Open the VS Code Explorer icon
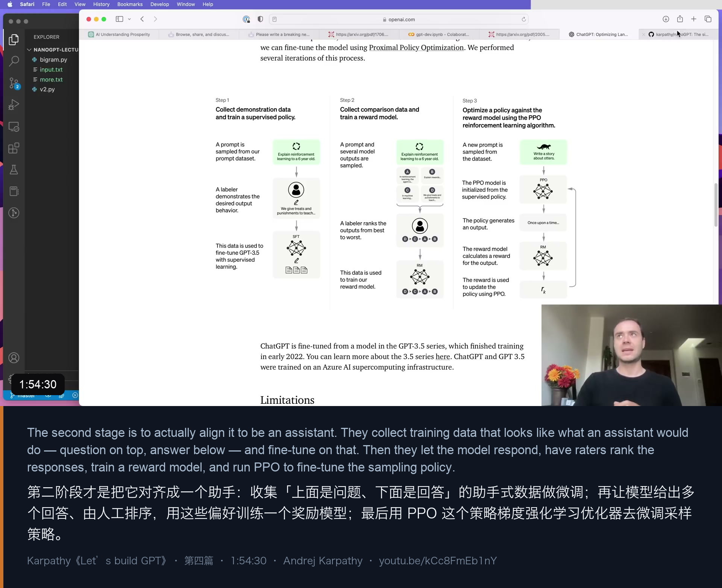Screen dimensions: 722x588 14,39
